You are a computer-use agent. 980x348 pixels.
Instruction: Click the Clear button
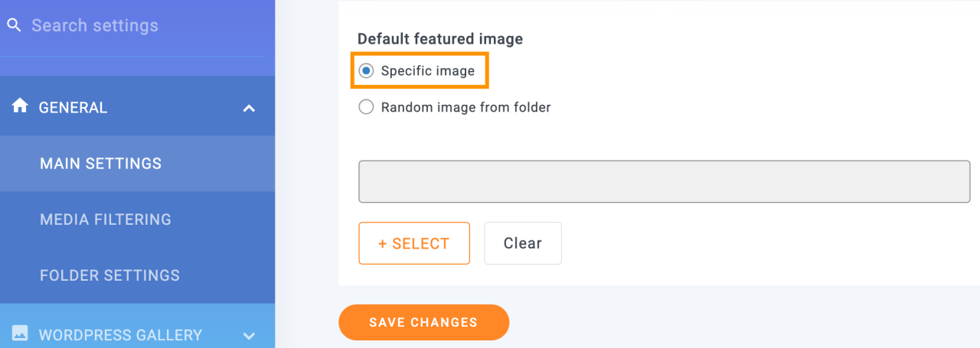(x=522, y=243)
